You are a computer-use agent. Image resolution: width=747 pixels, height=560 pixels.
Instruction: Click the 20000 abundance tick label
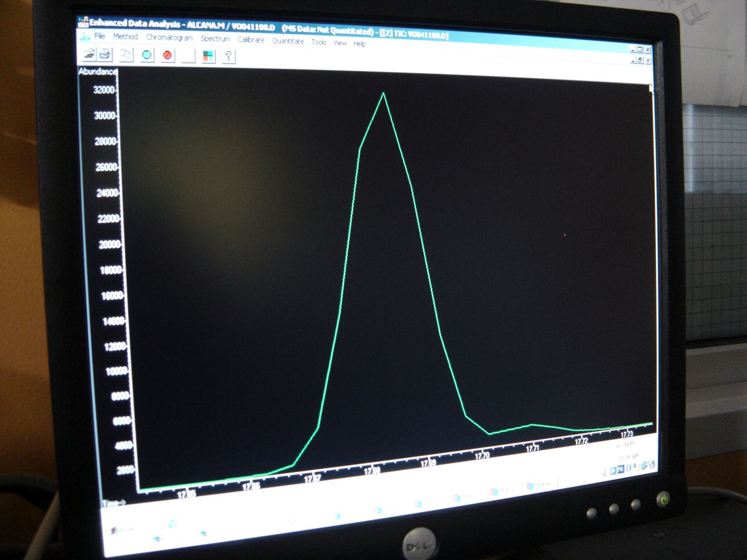click(x=110, y=245)
